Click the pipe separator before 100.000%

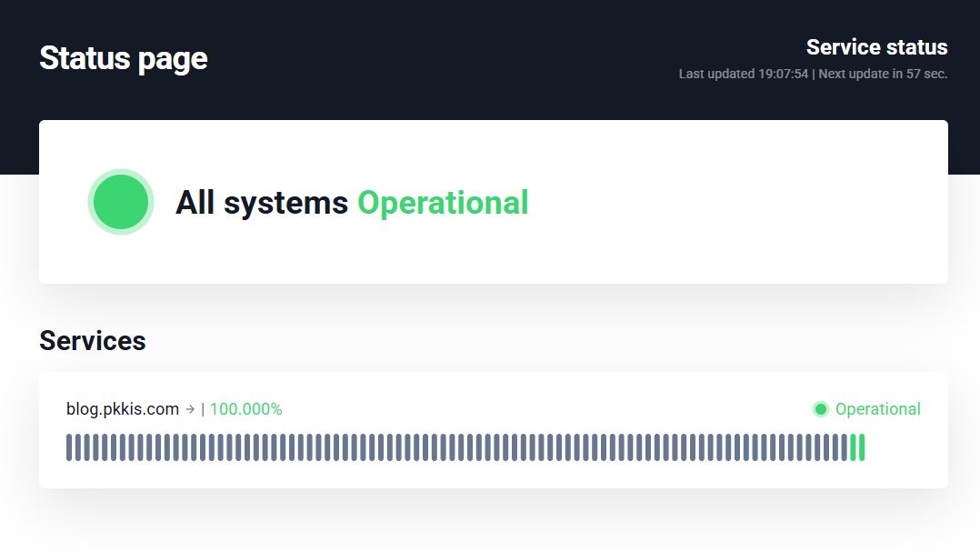[x=203, y=409]
